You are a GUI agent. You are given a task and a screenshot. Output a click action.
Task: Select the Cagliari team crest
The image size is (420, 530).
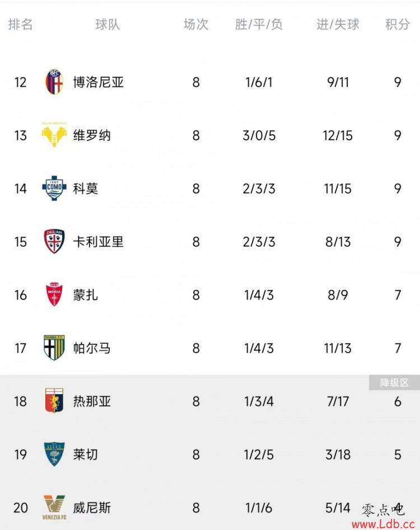[54, 242]
